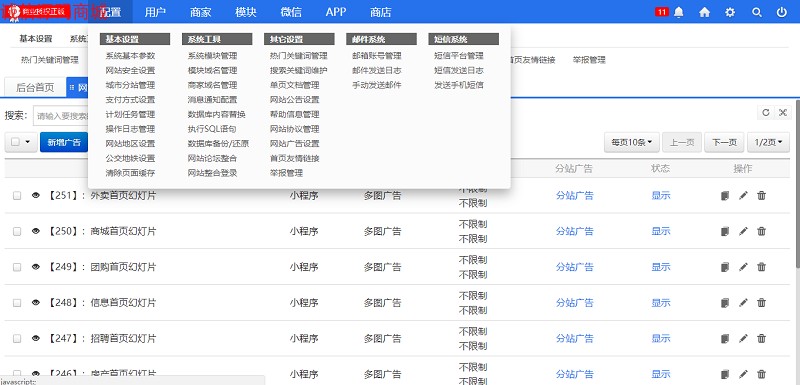Click the red 11 notification badge

(661, 12)
